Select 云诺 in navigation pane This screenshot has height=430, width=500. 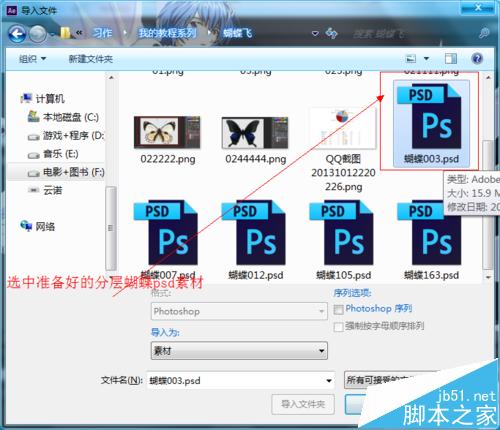click(x=45, y=190)
